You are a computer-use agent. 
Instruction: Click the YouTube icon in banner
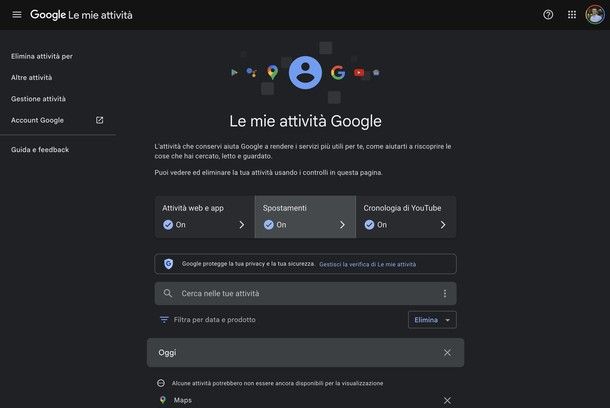coord(359,72)
